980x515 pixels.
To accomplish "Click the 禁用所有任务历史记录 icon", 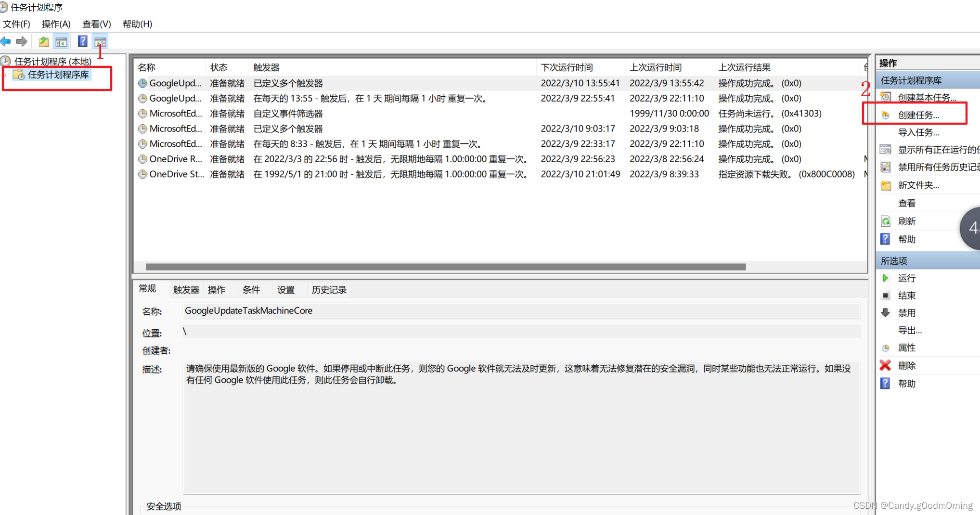I will tap(886, 167).
